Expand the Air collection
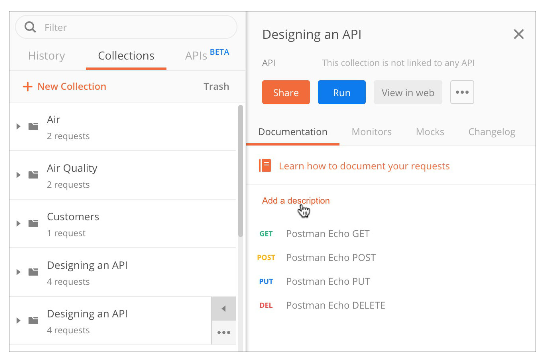 (18, 126)
